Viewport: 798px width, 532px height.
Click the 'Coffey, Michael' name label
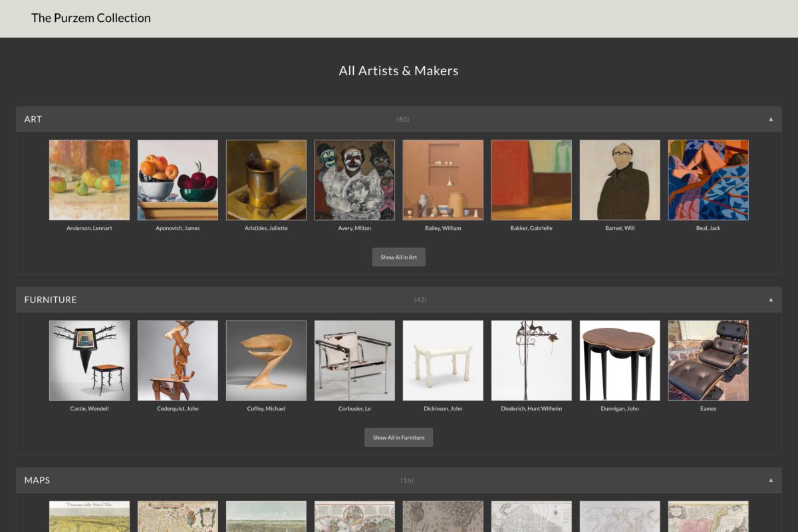pos(266,409)
